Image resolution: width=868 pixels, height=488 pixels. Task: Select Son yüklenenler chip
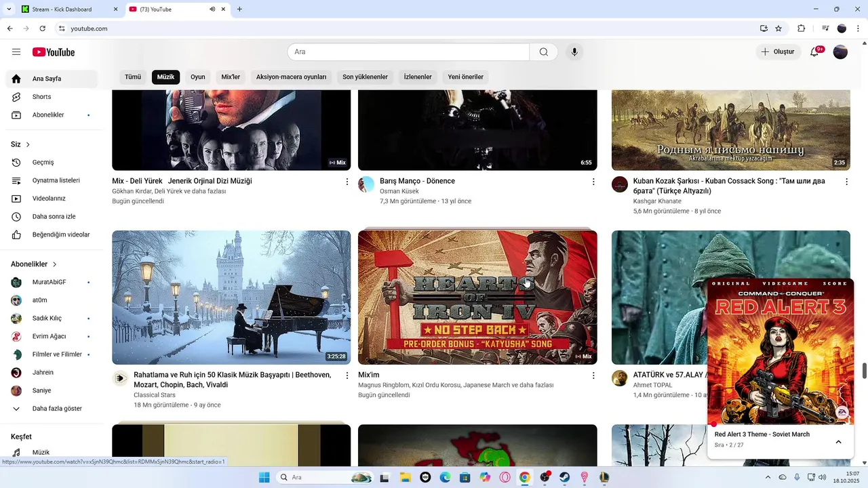[365, 77]
